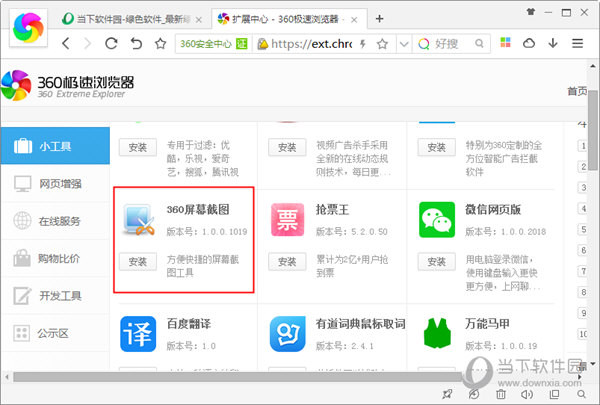Image resolution: width=600 pixels, height=405 pixels.
Task: Click the window split icon in status bar
Action: point(554,394)
